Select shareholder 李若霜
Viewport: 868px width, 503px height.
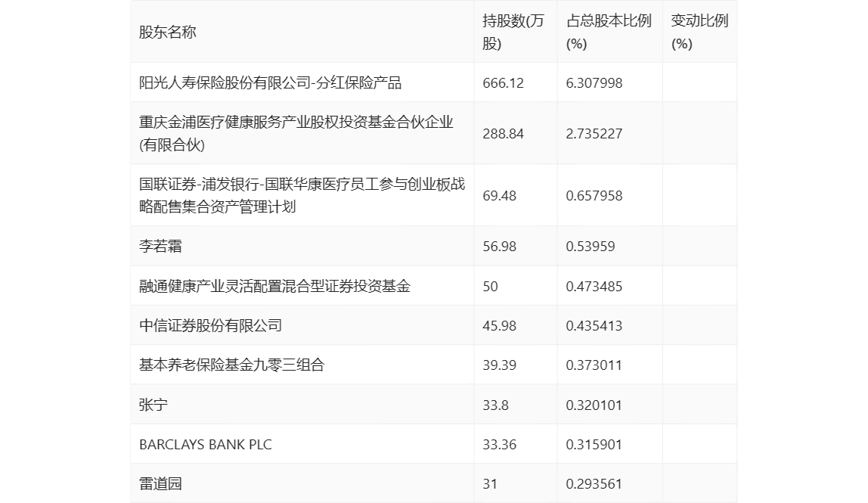pyautogui.click(x=160, y=246)
